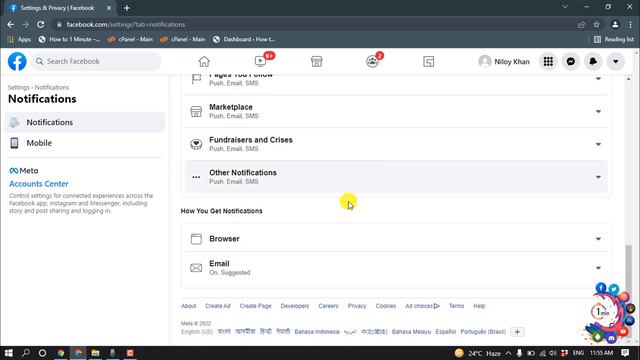Viewport: 640px width, 360px height.
Task: Open the Create Page footer link
Action: [x=256, y=306]
